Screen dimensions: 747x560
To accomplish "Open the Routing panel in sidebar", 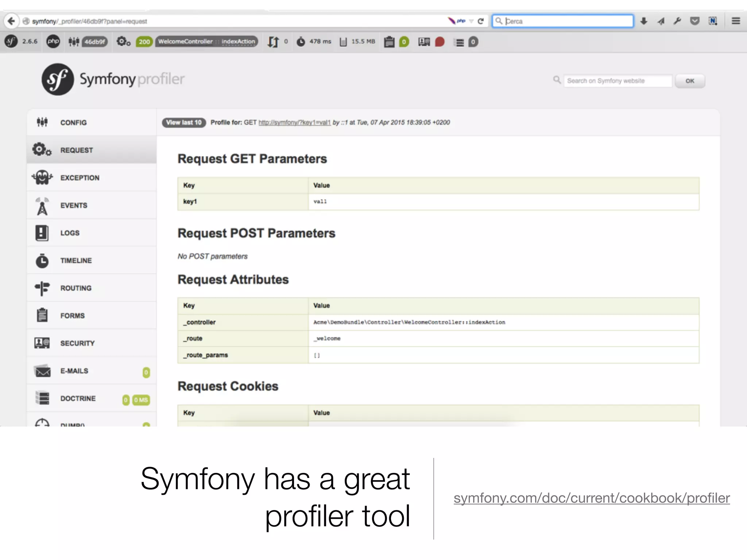I will [x=92, y=288].
